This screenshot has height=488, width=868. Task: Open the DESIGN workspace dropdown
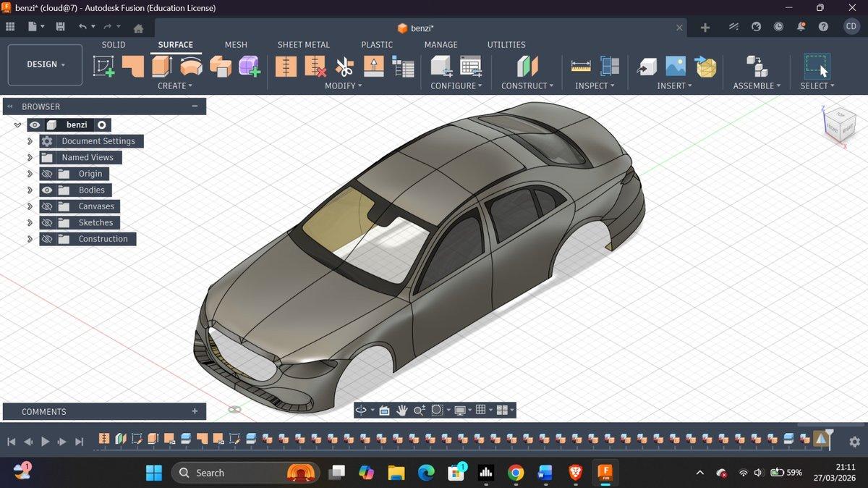[46, 64]
